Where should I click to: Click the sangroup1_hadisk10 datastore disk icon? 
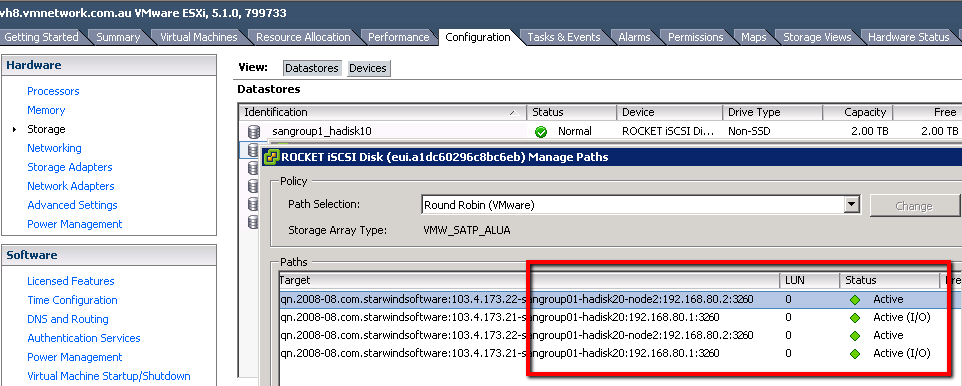[x=254, y=131]
